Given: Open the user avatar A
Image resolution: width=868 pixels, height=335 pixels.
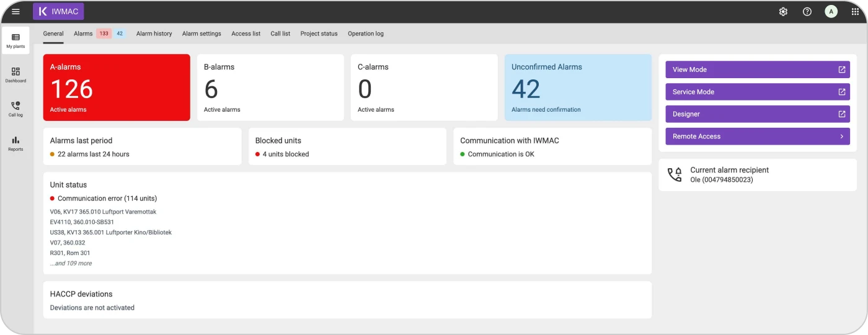Looking at the screenshot, I should [831, 12].
